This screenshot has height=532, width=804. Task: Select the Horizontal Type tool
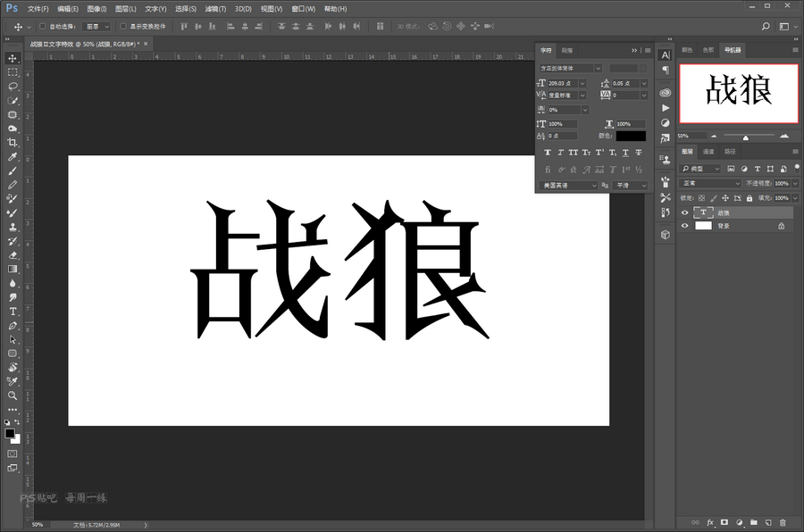pyautogui.click(x=13, y=312)
